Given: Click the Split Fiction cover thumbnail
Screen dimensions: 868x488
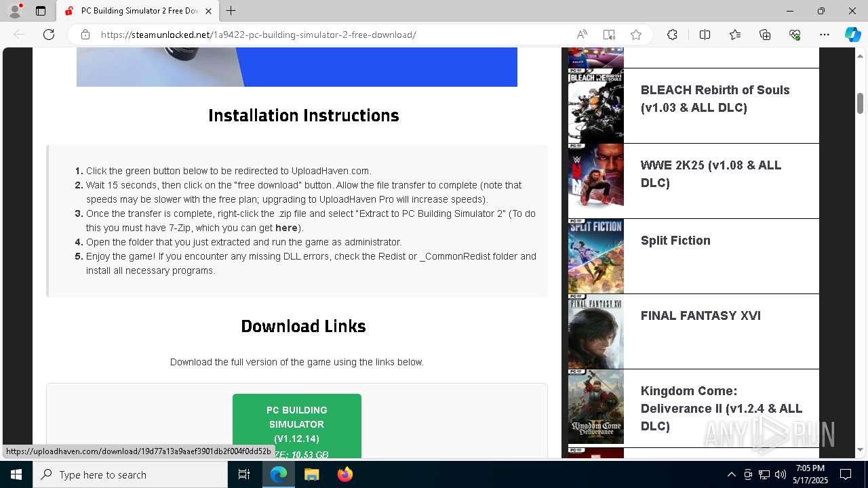Looking at the screenshot, I should click(x=596, y=256).
